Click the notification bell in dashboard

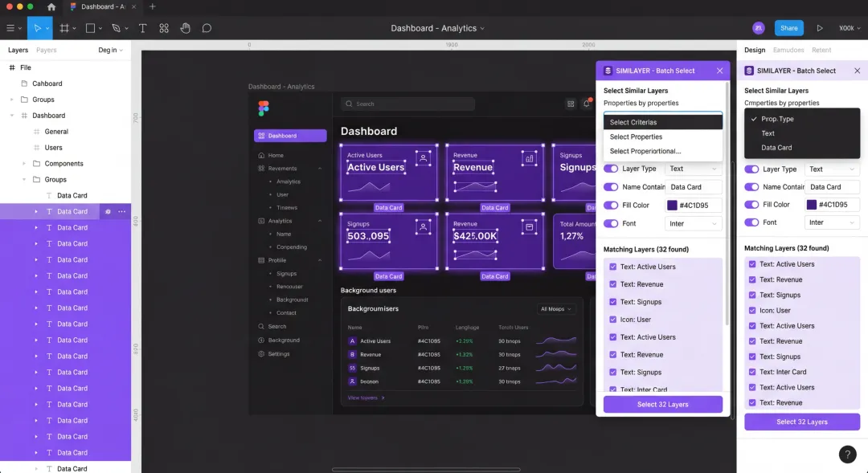[x=587, y=104]
